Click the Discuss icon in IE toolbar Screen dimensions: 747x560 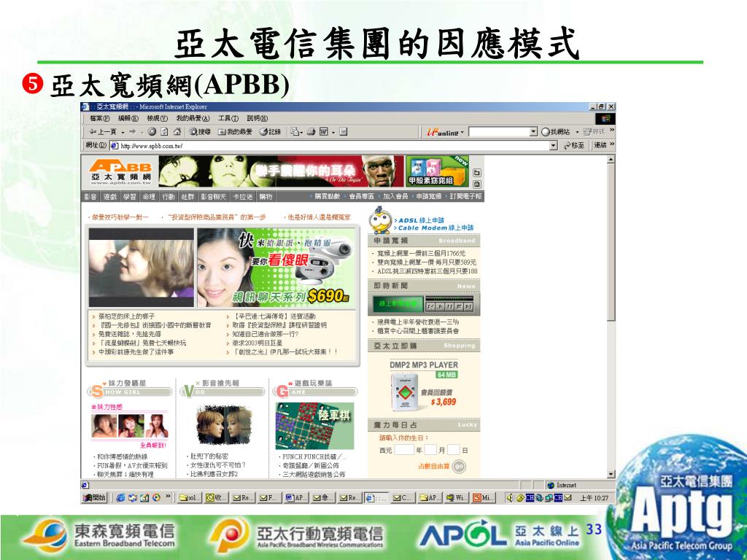(344, 132)
